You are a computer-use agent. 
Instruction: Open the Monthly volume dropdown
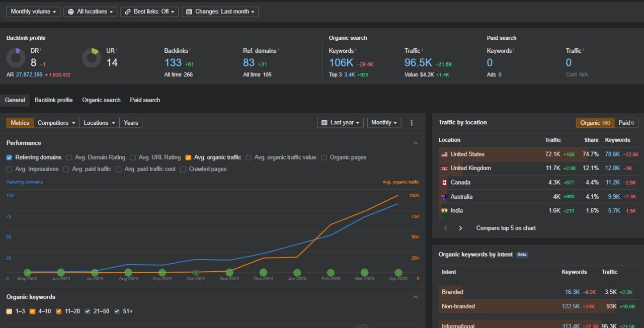(x=33, y=12)
